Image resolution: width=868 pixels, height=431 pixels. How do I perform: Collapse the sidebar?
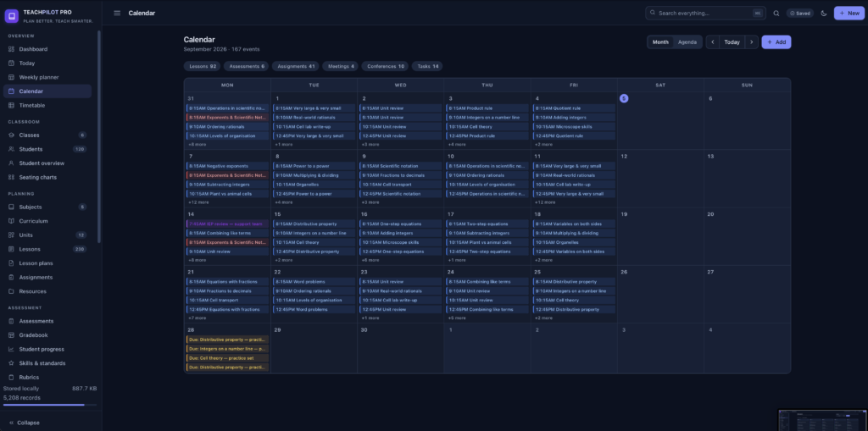[x=25, y=423]
